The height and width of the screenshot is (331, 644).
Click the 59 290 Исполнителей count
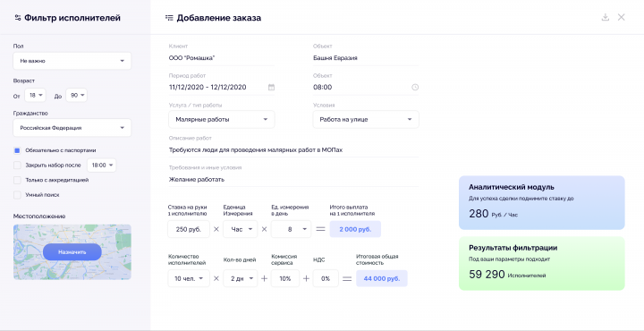[507, 275]
